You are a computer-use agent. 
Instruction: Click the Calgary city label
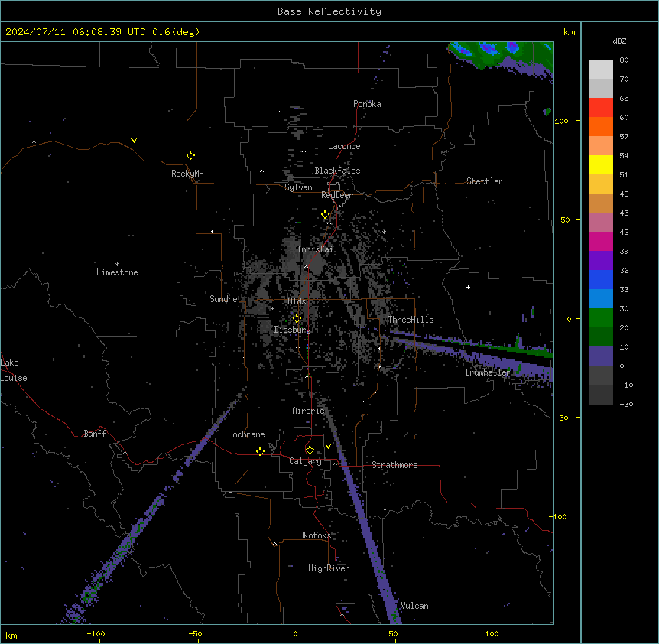[305, 461]
